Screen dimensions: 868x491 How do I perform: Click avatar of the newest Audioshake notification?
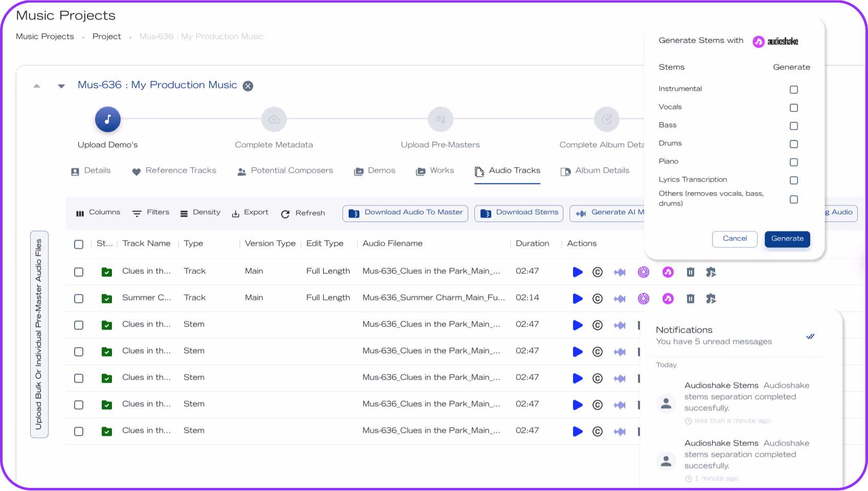pos(666,403)
